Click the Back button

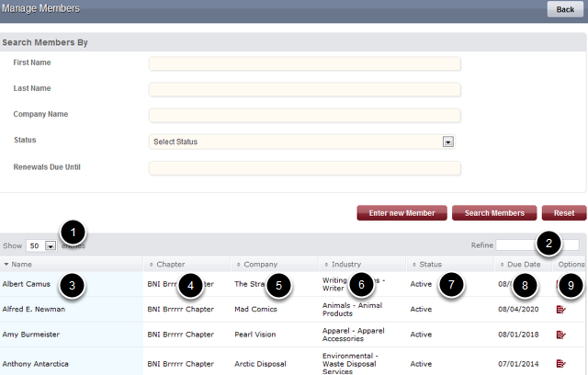(x=564, y=9)
